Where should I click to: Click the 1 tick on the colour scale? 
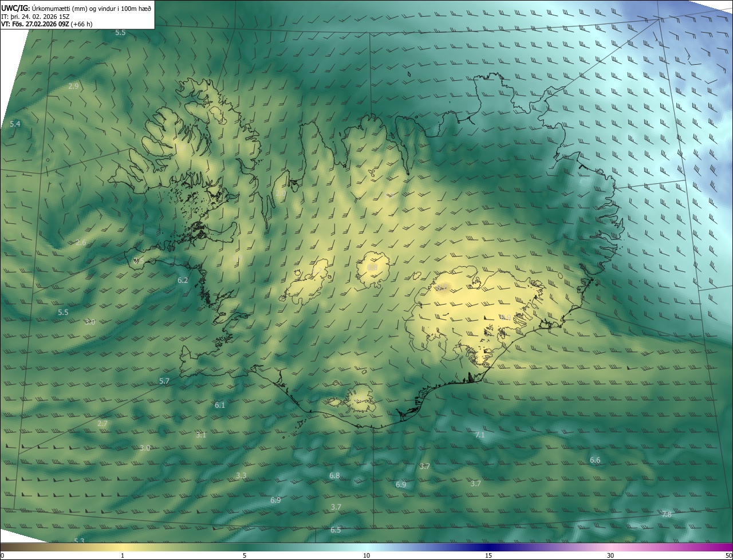[x=123, y=555]
